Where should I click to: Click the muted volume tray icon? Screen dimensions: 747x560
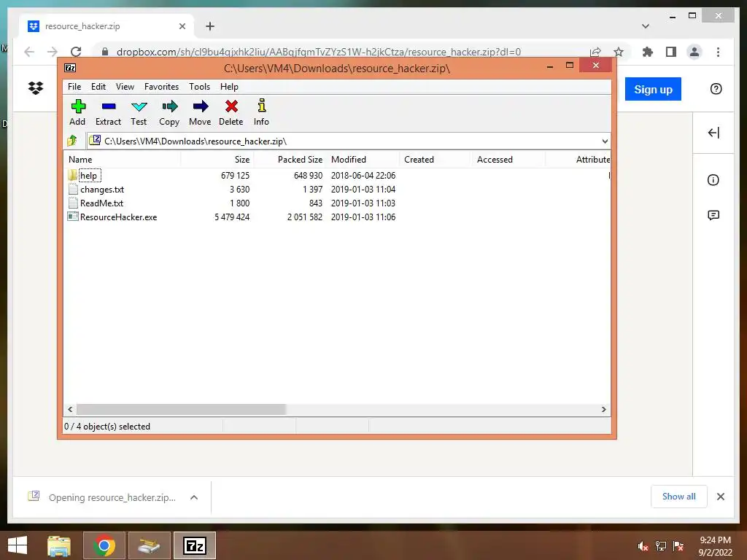643,546
